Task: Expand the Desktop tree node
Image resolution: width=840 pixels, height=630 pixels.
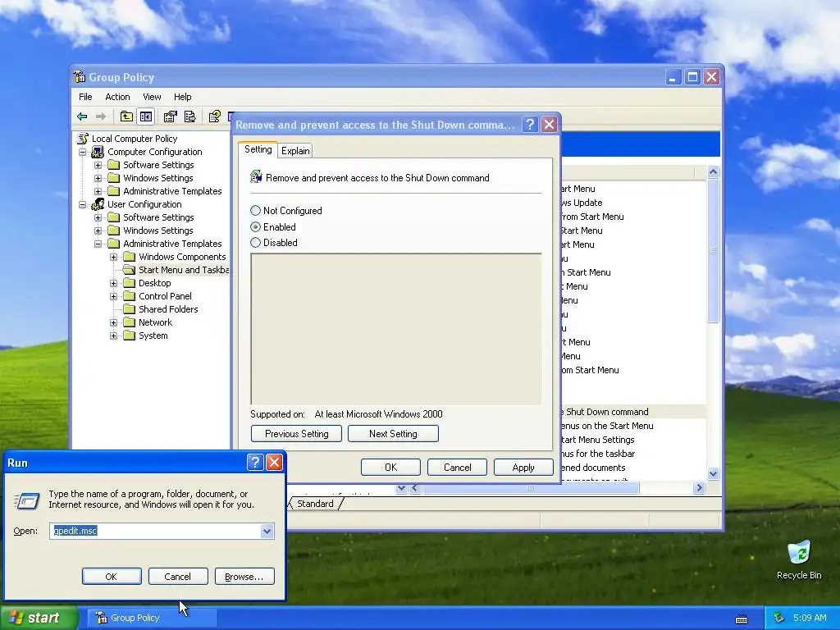Action: 113,283
